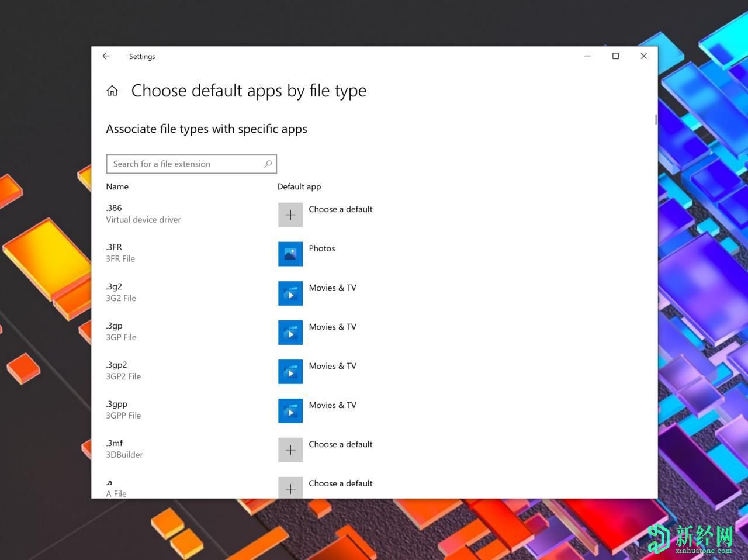Click the window scrollbar on the right
The height and width of the screenshot is (560, 748).
pyautogui.click(x=654, y=120)
